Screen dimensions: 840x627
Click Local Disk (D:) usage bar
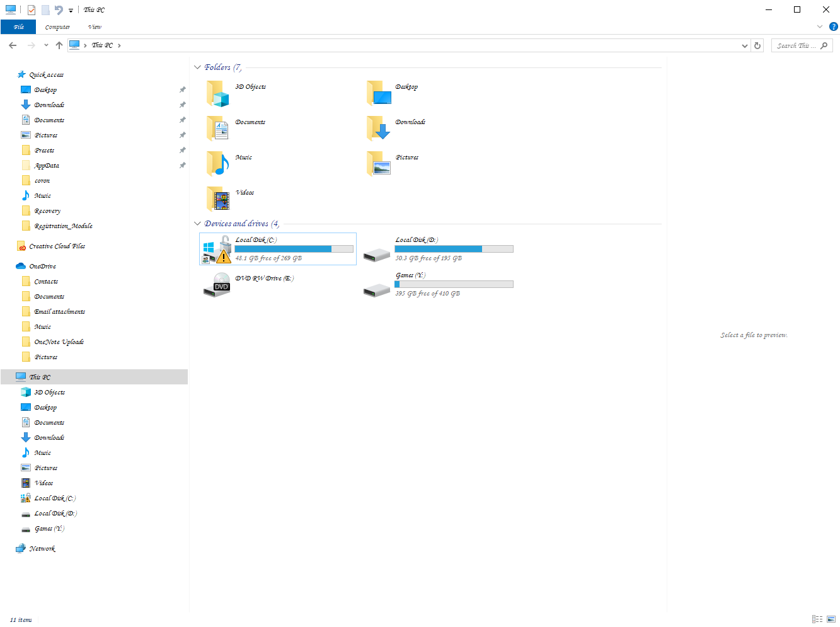click(x=454, y=249)
